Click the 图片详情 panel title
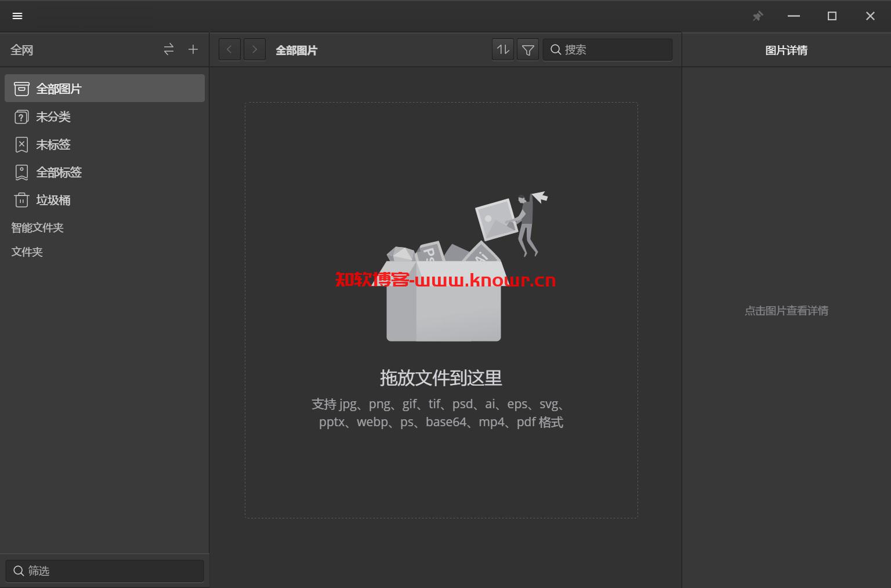 pyautogui.click(x=787, y=50)
